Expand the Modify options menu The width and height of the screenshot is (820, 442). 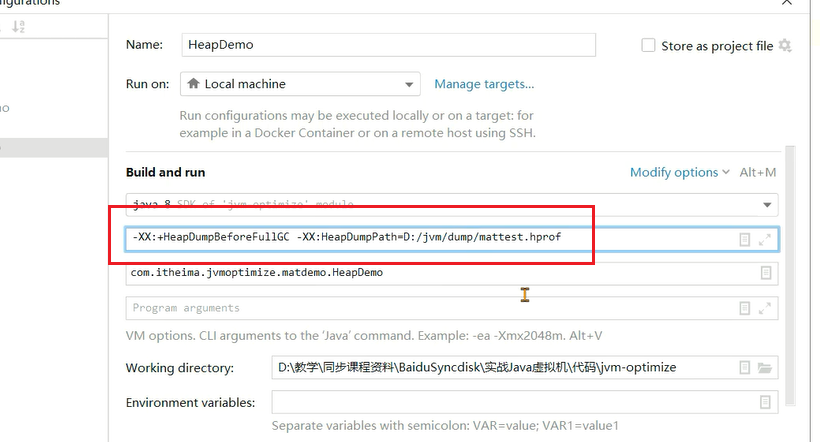679,173
